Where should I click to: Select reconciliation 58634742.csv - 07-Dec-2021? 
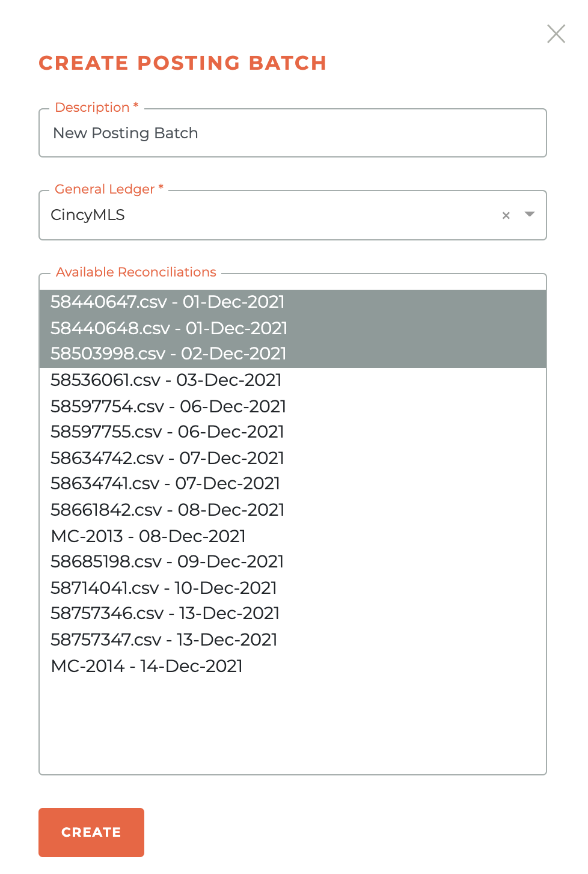167,458
